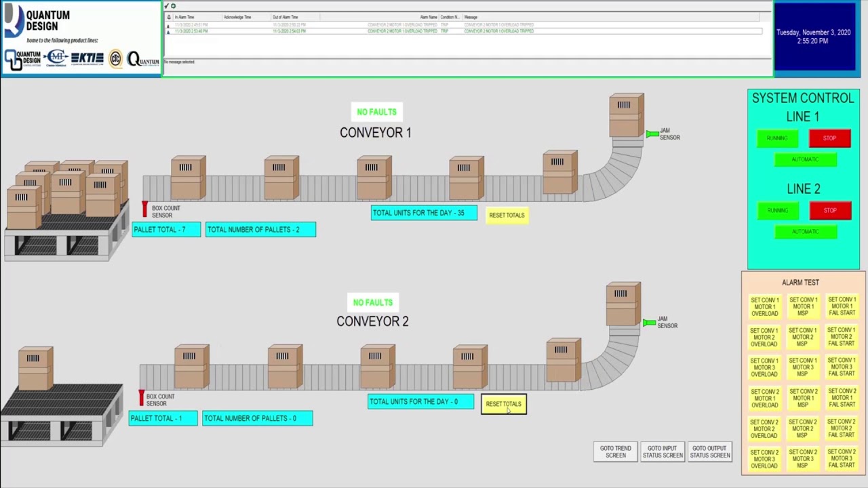Set Conv 1 Motor 3 MSP alarm
The height and width of the screenshot is (488, 868).
[803, 367]
